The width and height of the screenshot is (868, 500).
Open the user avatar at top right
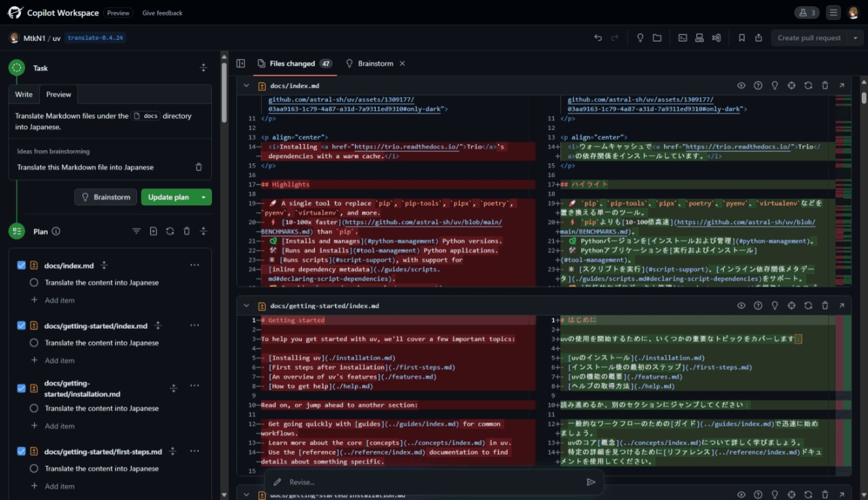tap(854, 12)
